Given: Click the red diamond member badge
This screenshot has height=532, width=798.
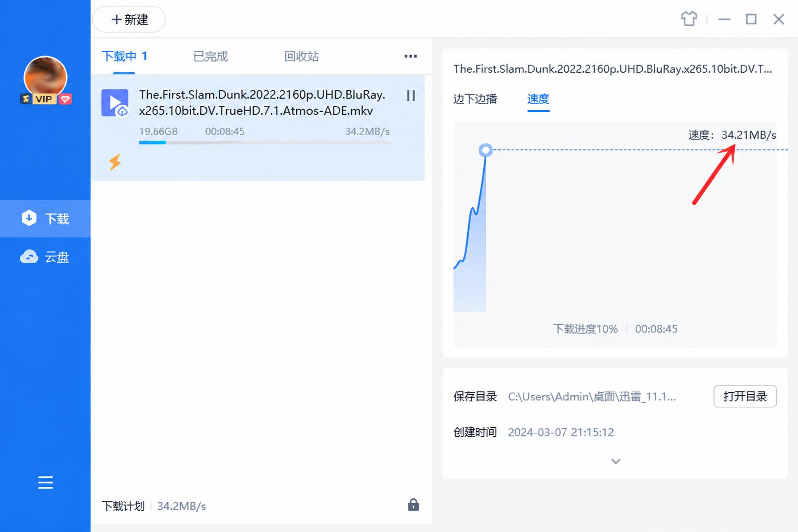Looking at the screenshot, I should click(65, 99).
